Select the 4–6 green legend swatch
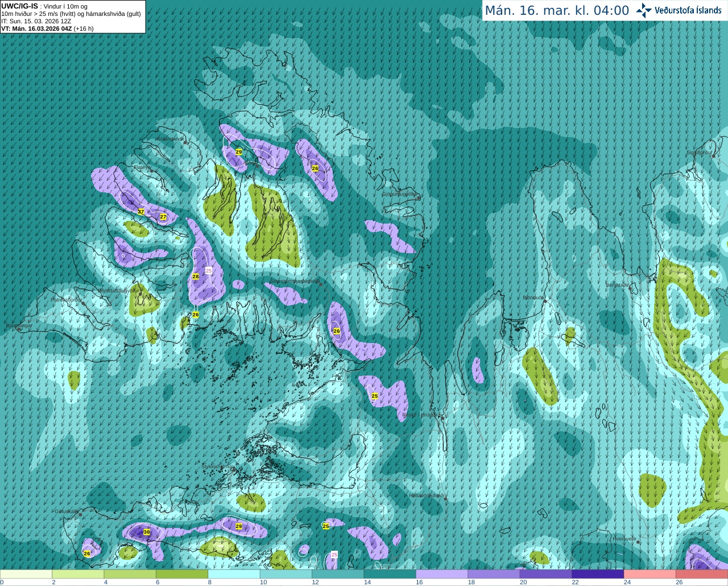 click(x=130, y=574)
